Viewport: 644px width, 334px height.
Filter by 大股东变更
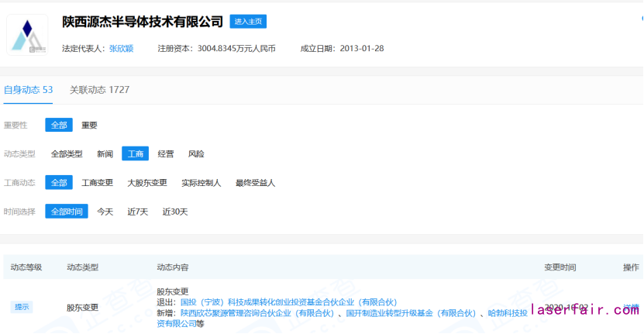click(x=147, y=183)
